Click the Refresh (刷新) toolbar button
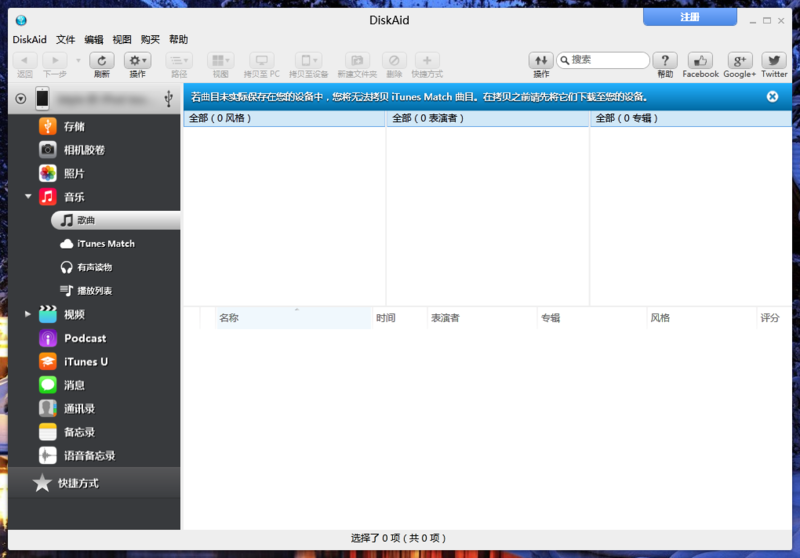 tap(102, 60)
